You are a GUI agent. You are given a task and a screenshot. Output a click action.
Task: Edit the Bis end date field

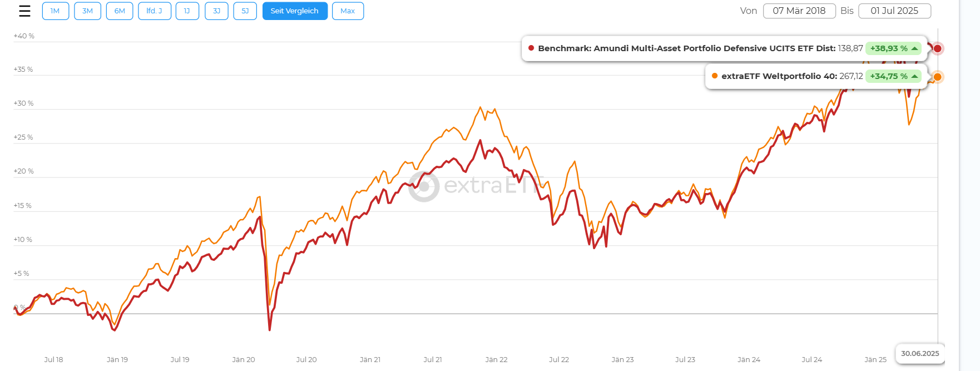pos(894,11)
